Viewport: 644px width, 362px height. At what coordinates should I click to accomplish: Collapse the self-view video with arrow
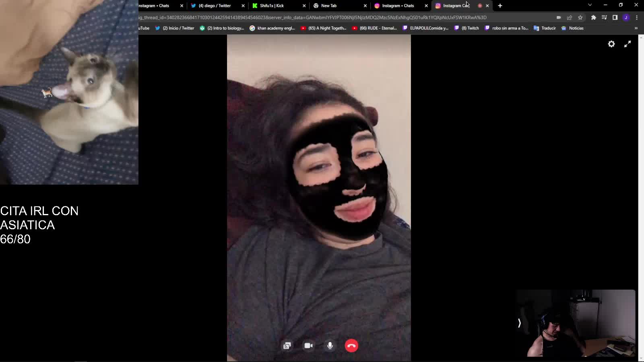click(x=519, y=323)
